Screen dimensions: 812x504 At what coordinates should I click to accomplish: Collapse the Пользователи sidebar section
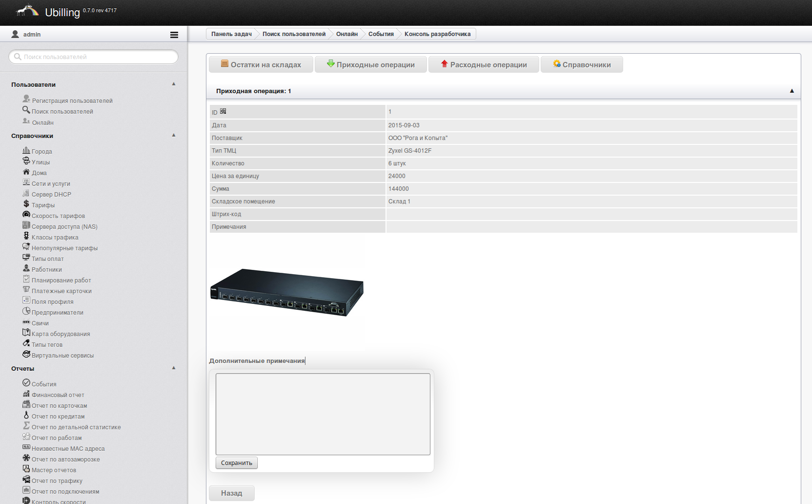click(x=174, y=84)
